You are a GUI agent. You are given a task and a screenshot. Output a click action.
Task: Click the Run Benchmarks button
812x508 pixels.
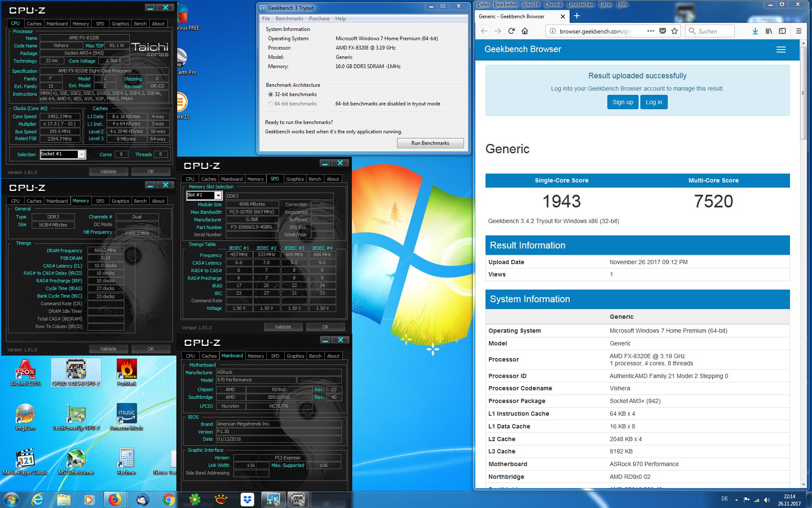click(x=430, y=143)
